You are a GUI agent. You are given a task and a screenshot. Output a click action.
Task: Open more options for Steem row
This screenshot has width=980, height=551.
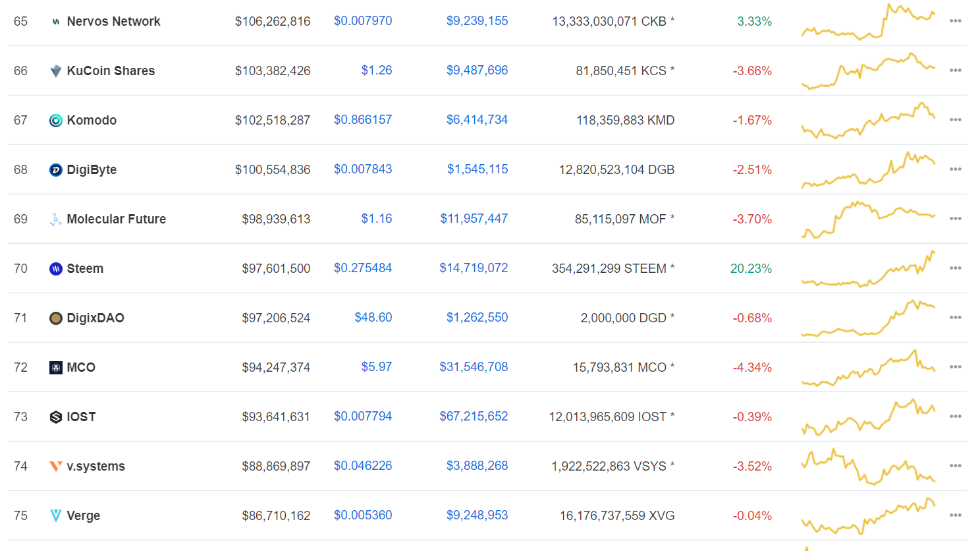point(956,268)
